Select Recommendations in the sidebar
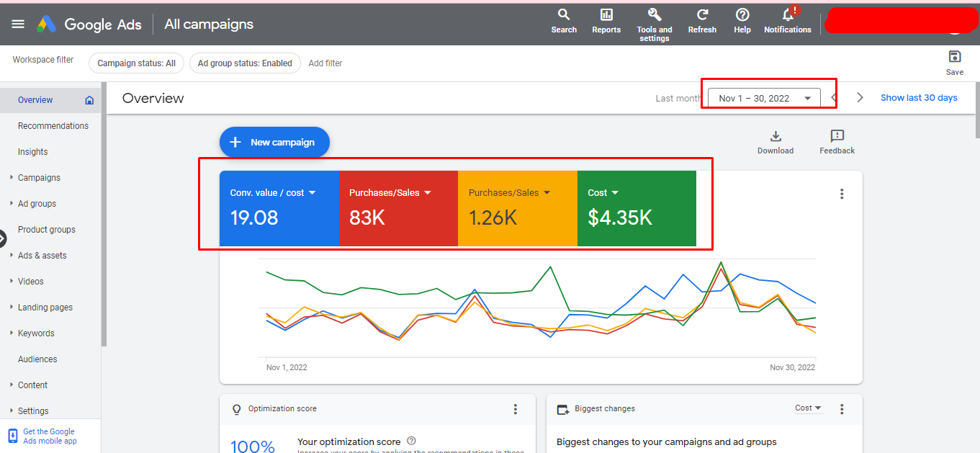Image resolution: width=980 pixels, height=453 pixels. 53,126
